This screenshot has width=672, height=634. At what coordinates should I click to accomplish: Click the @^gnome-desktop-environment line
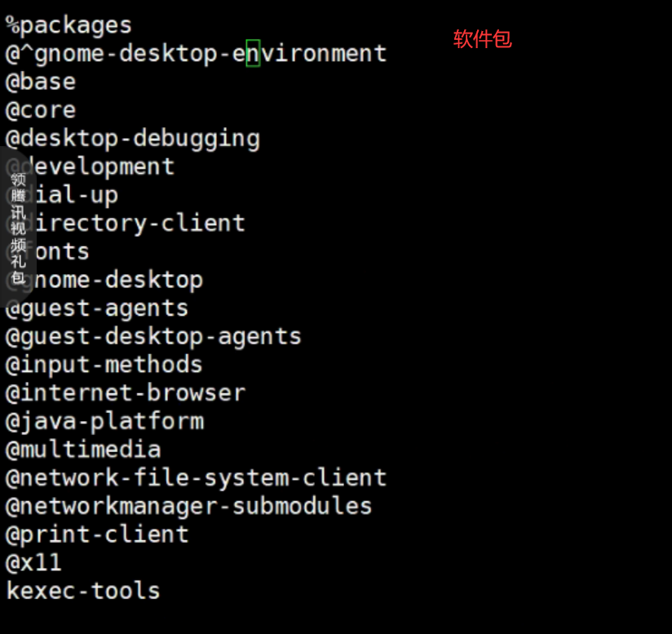[x=196, y=54]
